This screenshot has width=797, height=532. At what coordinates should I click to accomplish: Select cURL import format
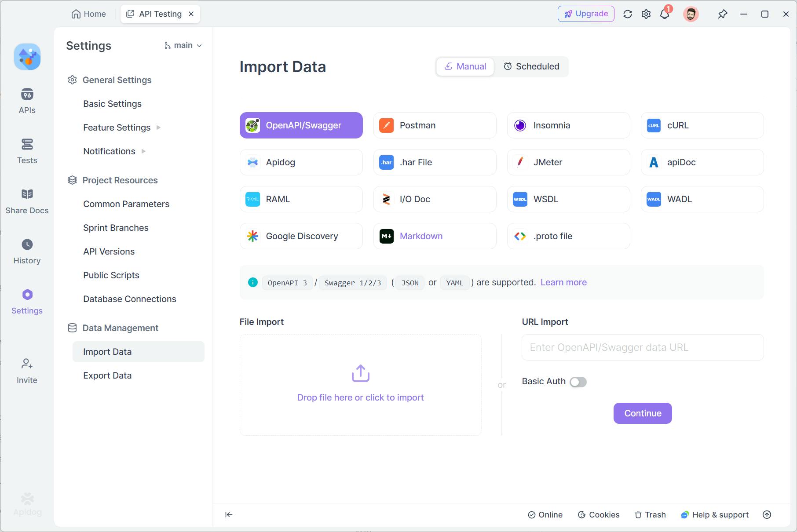702,125
